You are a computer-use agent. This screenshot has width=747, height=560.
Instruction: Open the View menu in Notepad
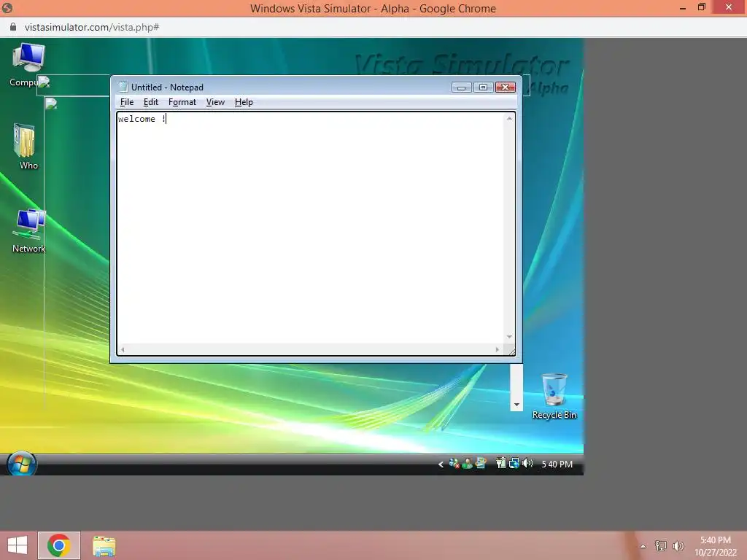pos(215,102)
